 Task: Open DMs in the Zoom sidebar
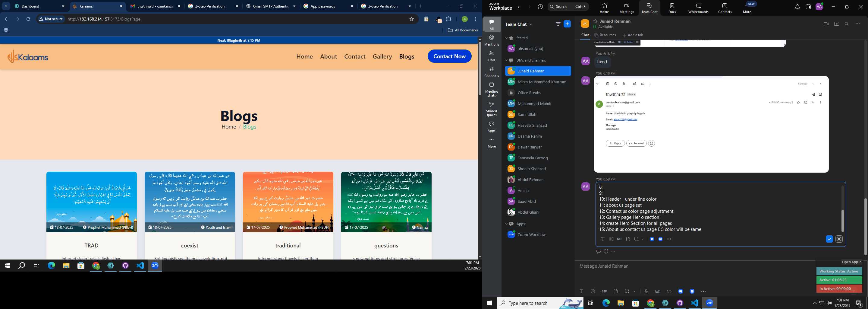[492, 56]
